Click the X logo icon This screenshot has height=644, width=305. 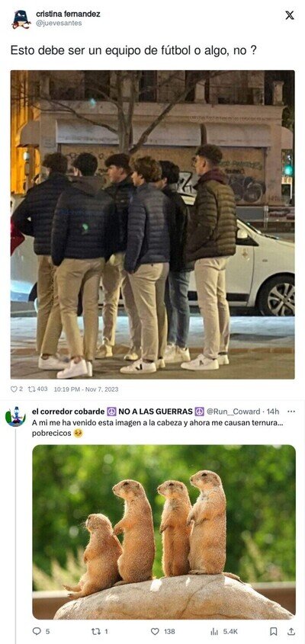point(290,15)
